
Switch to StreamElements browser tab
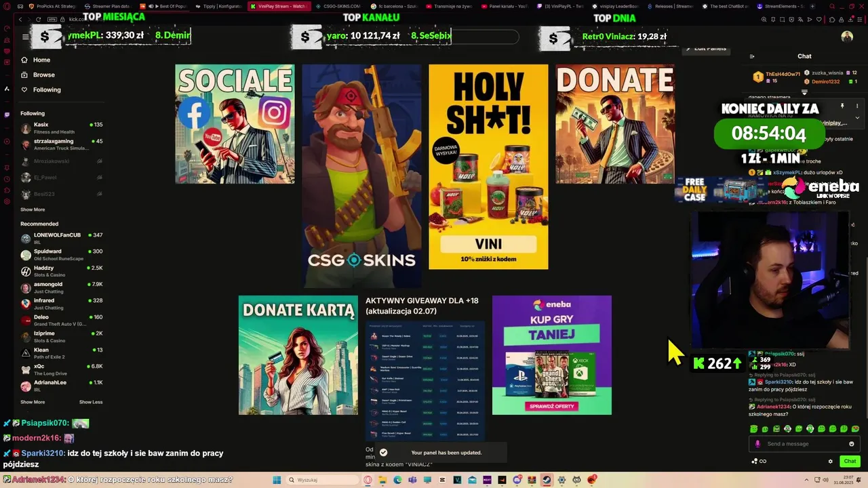click(780, 6)
